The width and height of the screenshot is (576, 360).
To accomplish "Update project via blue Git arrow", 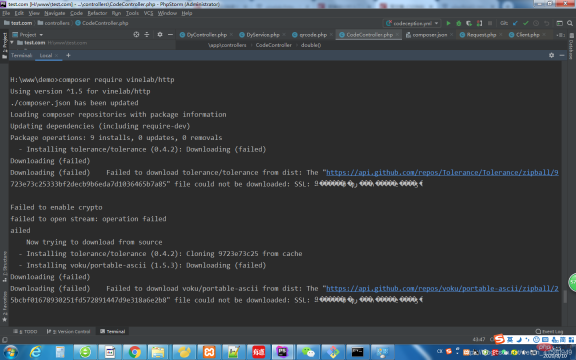I will pos(515,23).
